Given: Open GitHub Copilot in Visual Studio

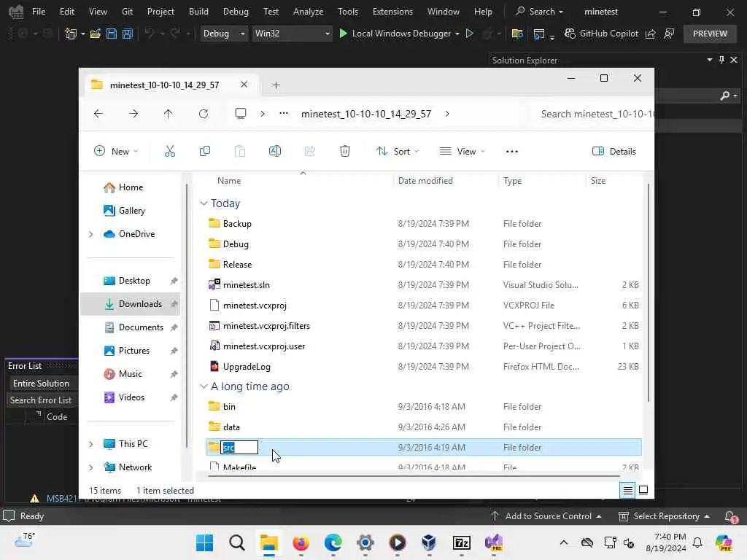Looking at the screenshot, I should [x=601, y=34].
